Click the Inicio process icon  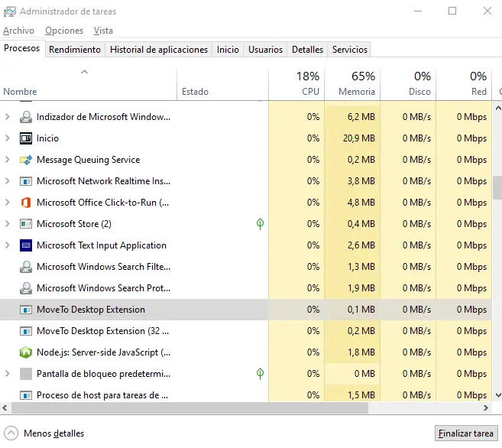25,138
